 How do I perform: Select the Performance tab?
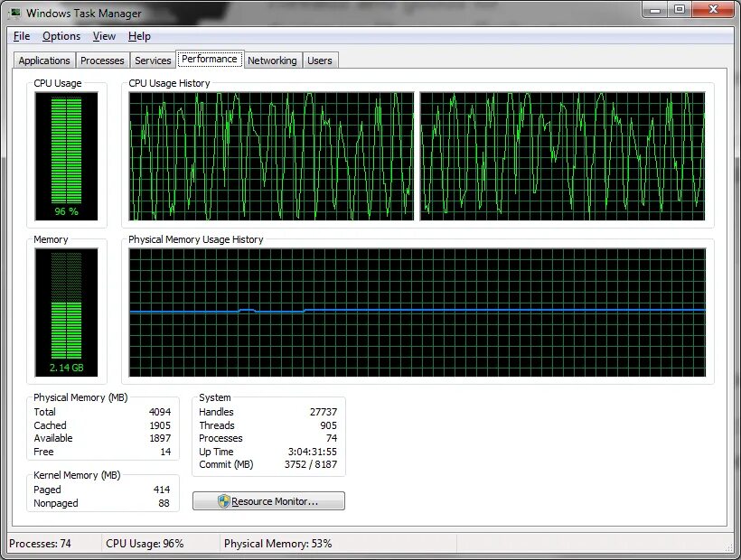[210, 59]
